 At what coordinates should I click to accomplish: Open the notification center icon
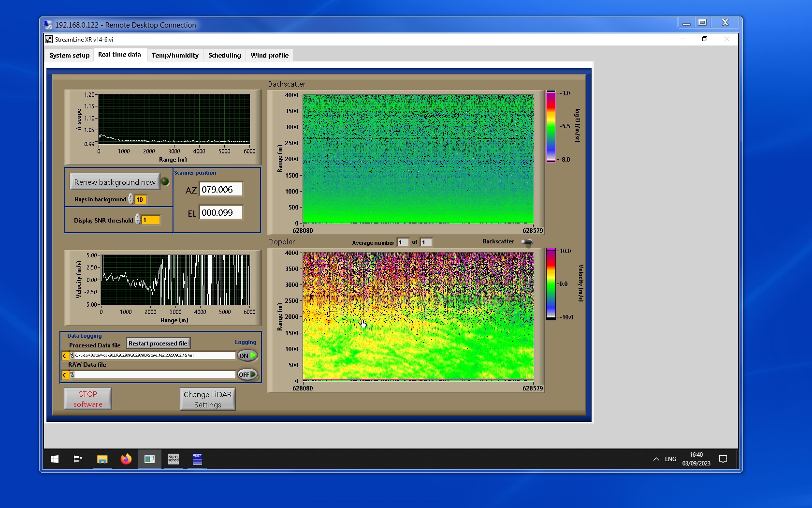723,459
